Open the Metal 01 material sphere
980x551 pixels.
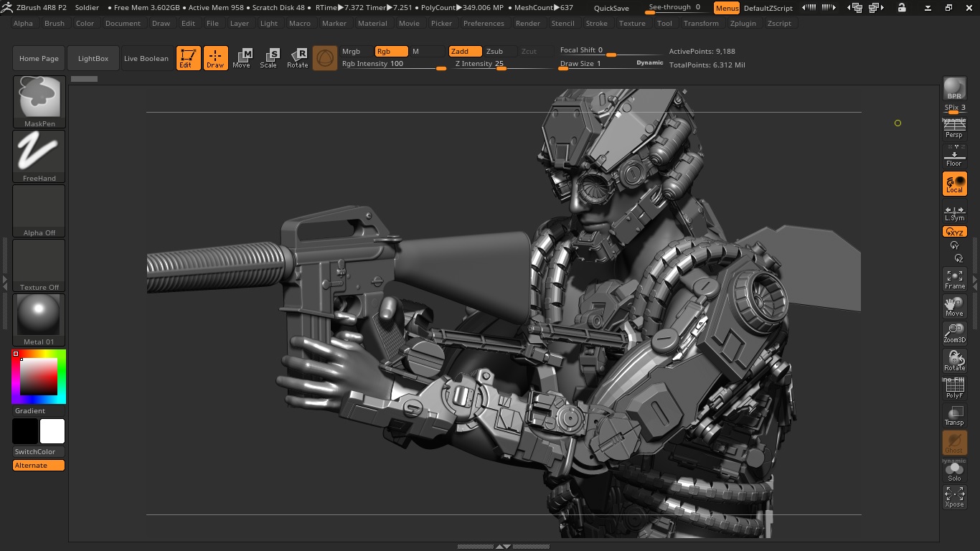tap(39, 320)
